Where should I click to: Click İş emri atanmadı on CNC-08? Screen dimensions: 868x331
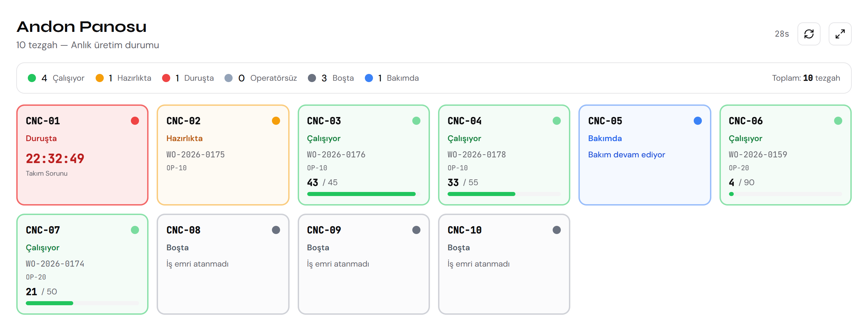[197, 264]
